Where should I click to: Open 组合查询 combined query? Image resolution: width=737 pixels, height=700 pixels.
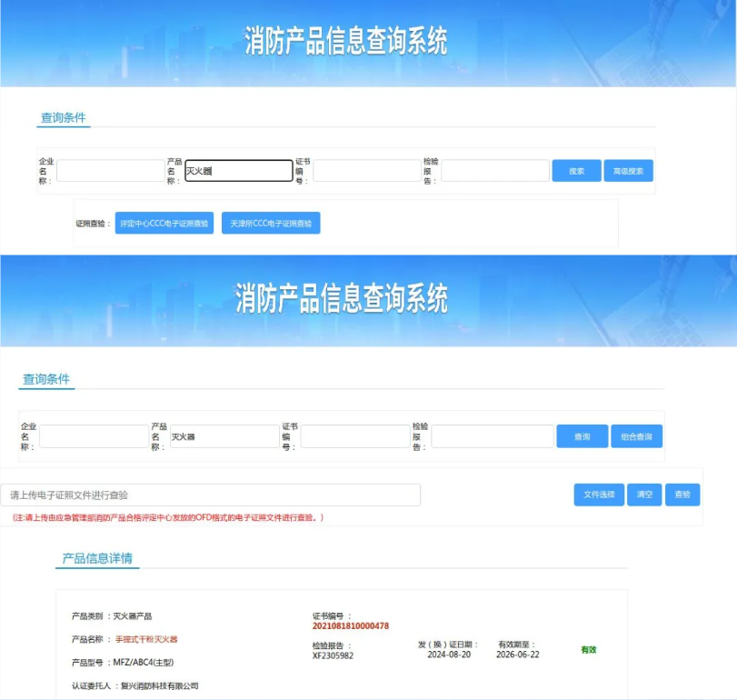(636, 436)
